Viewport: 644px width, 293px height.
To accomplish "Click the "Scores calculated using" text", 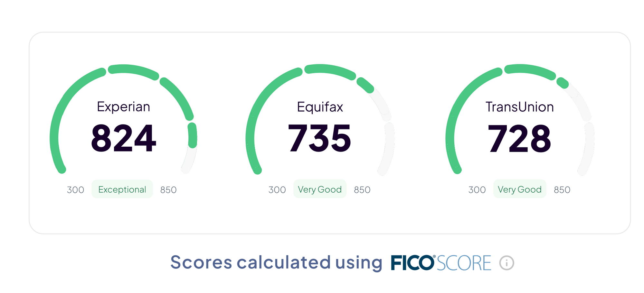I will pyautogui.click(x=276, y=262).
